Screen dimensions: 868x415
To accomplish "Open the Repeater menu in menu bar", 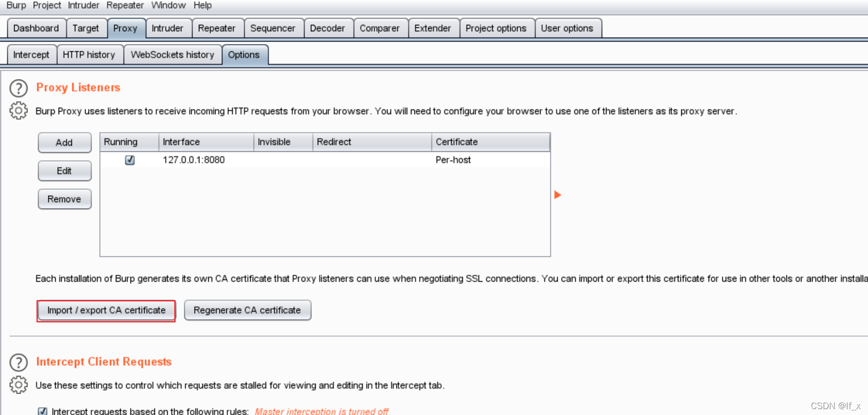I will click(x=125, y=5).
